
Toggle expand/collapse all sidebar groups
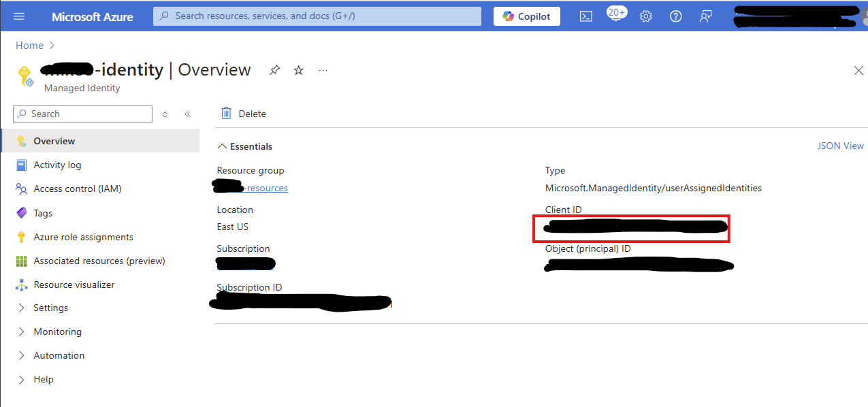(x=165, y=114)
